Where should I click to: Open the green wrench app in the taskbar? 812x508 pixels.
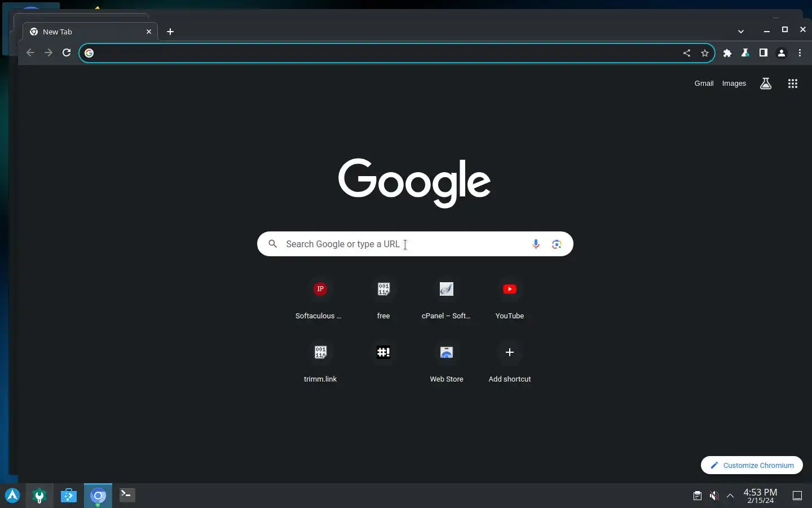click(x=39, y=496)
